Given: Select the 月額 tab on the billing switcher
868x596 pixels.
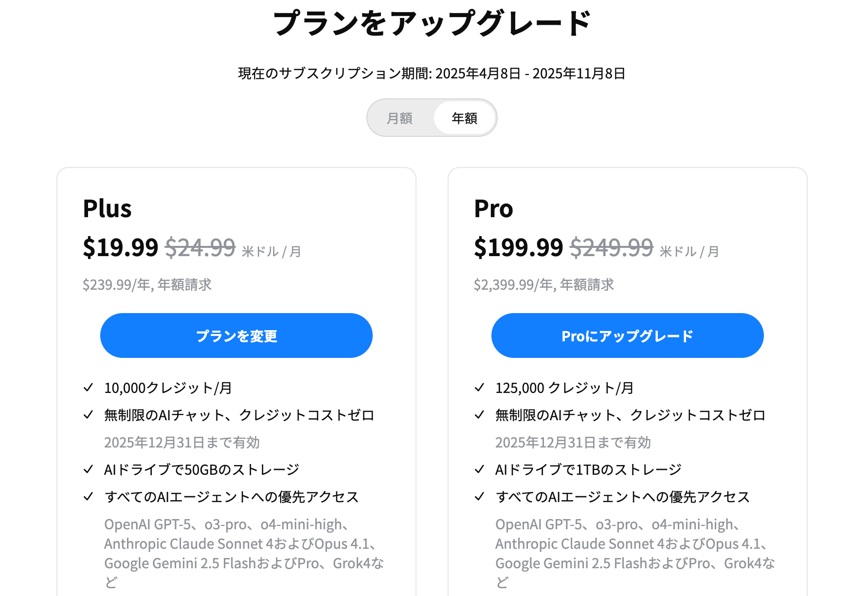Looking at the screenshot, I should (x=400, y=117).
